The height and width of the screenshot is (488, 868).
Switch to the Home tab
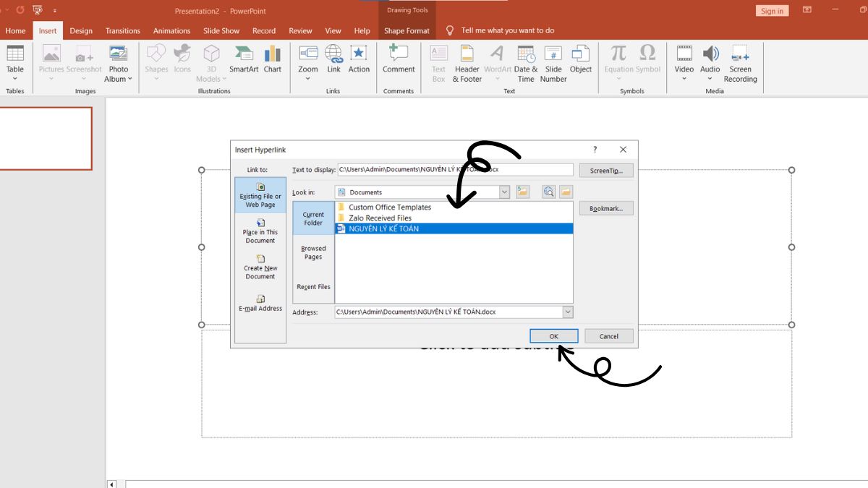[15, 30]
